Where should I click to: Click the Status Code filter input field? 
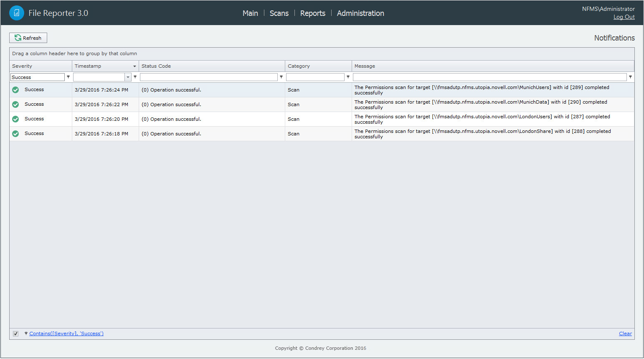pos(209,77)
